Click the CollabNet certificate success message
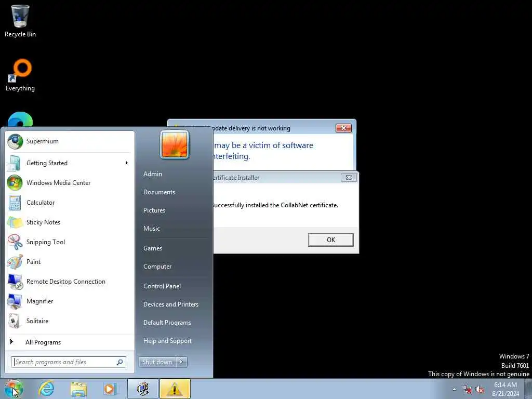 275,205
